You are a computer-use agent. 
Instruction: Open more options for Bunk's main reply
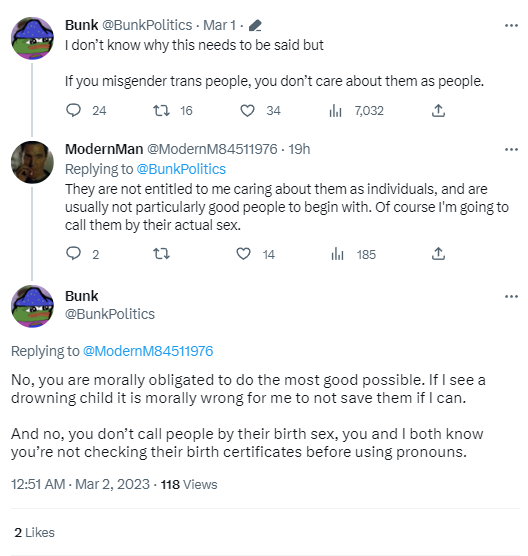pos(511,296)
